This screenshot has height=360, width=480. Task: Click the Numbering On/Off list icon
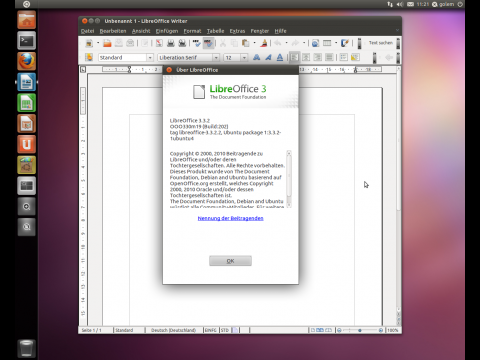click(x=343, y=57)
